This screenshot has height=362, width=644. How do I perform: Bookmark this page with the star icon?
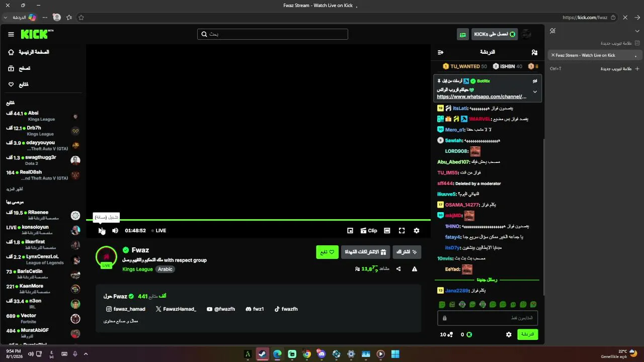coord(81,17)
